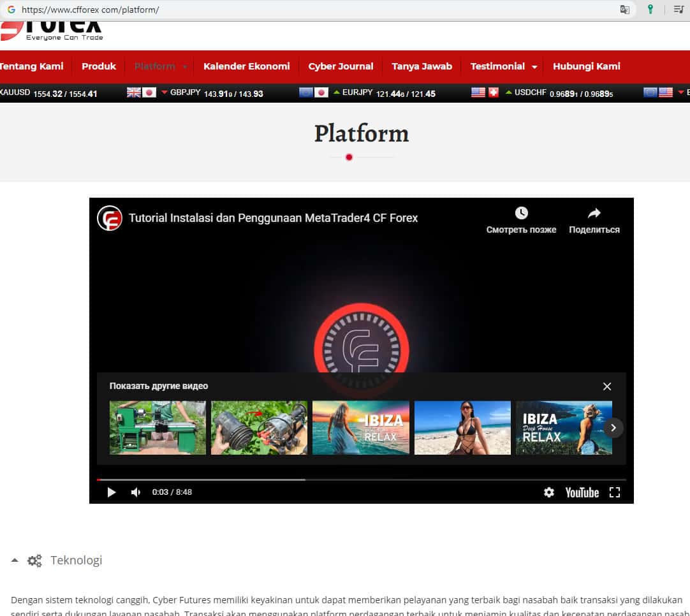Click the Swiss flag on the USDCHF ticker

point(494,92)
